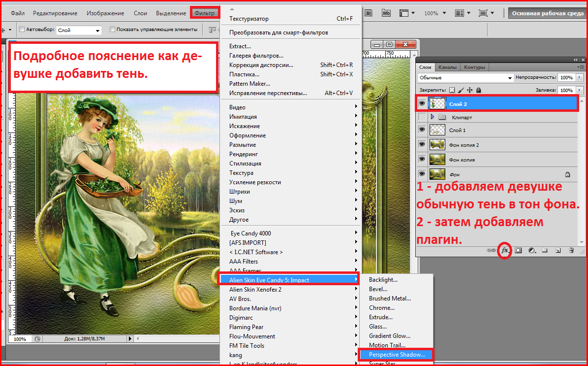The image size is (588, 366).
Task: Add a layer mask with the mask icon
Action: point(518,250)
